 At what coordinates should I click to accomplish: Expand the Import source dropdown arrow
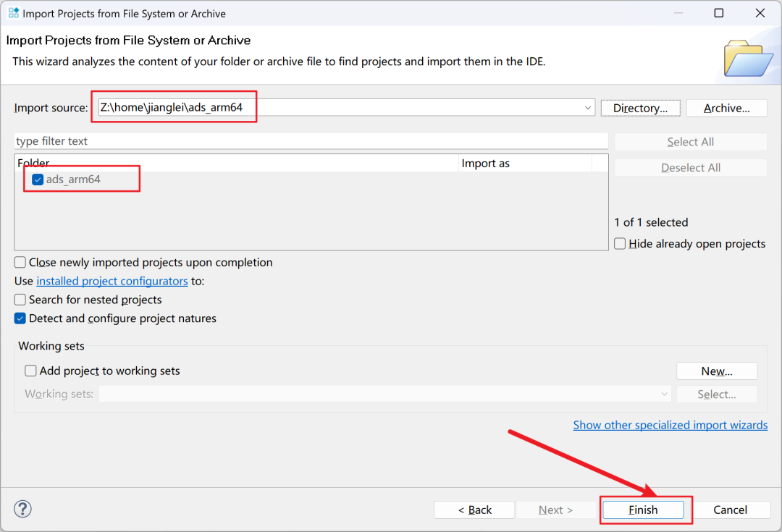click(587, 108)
